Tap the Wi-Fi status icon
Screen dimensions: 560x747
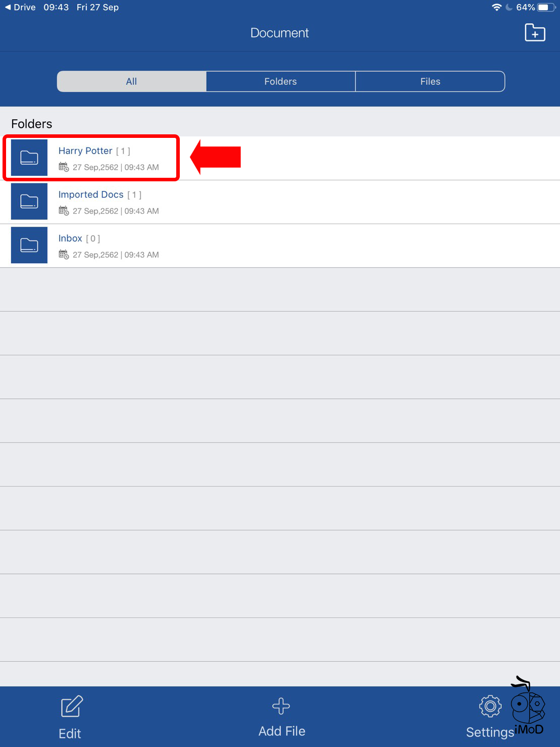pyautogui.click(x=496, y=7)
